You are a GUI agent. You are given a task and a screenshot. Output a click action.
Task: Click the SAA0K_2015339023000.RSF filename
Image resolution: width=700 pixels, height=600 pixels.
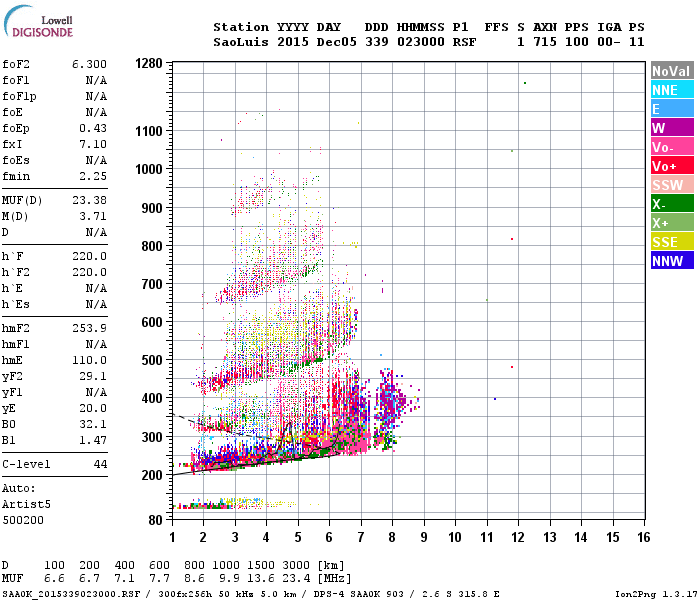(71, 594)
